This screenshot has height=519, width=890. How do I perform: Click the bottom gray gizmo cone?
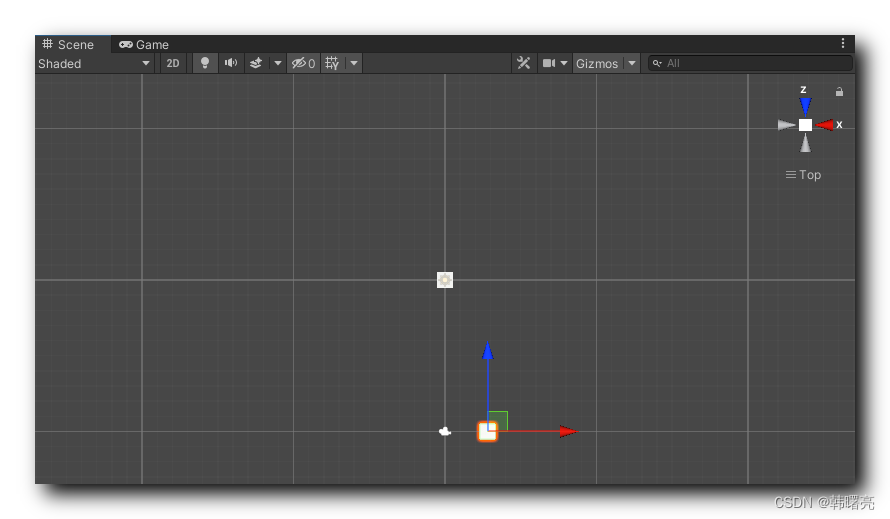click(805, 143)
